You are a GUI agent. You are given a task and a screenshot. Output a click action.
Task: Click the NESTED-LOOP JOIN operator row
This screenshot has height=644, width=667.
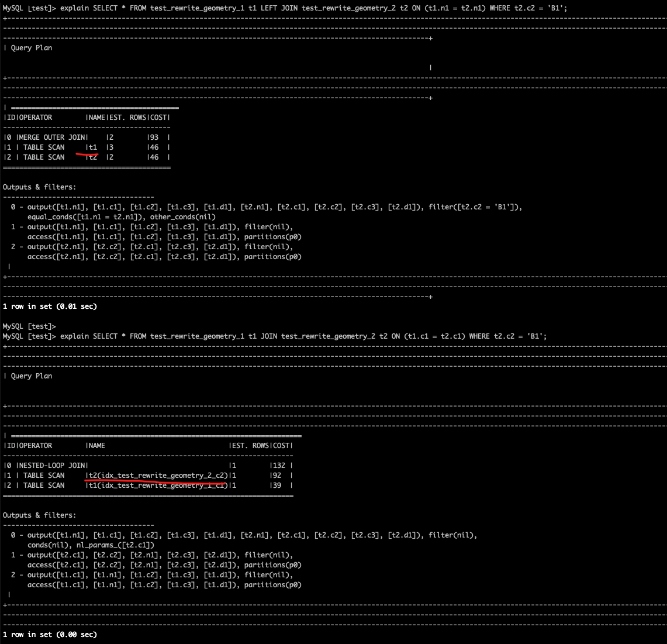coord(148,465)
